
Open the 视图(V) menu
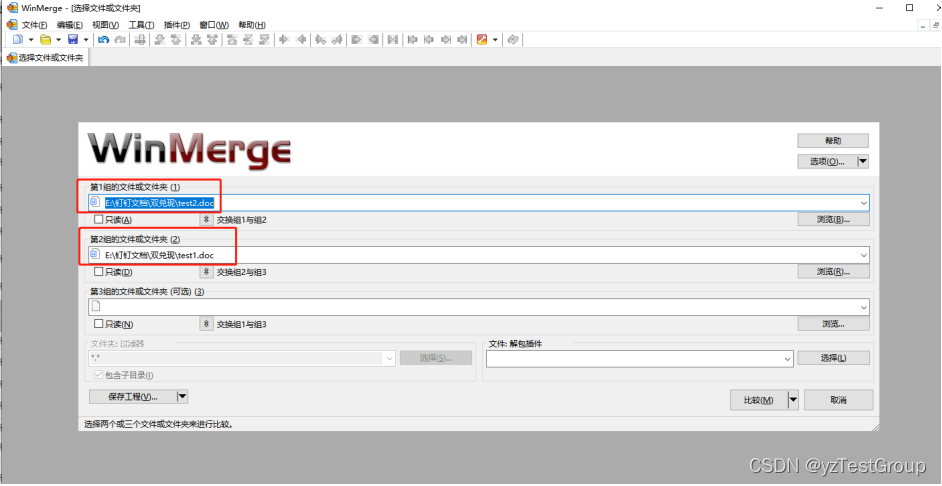pyautogui.click(x=105, y=25)
